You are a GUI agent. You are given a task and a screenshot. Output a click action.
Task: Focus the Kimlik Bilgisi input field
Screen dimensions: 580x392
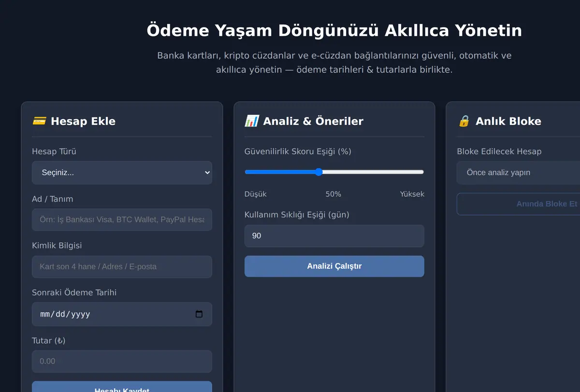[x=122, y=267]
